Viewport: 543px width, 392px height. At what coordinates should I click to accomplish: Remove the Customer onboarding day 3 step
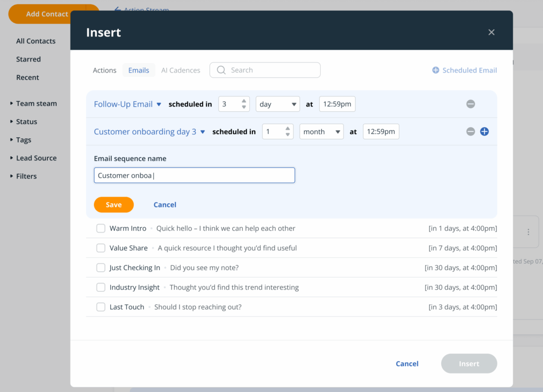coord(470,131)
